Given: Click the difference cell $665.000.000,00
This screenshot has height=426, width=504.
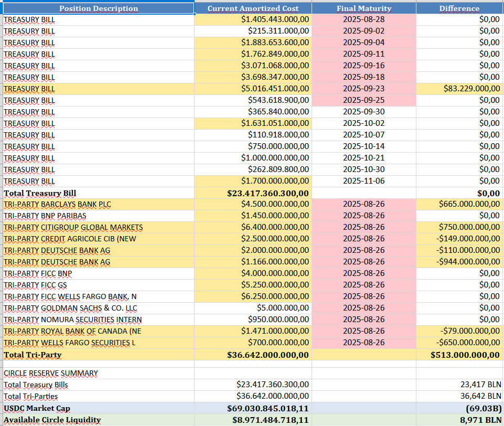Looking at the screenshot, I should pos(459,205).
